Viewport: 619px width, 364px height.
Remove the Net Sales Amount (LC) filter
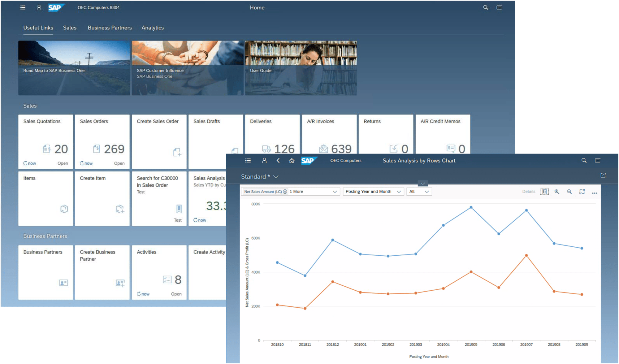tap(285, 192)
